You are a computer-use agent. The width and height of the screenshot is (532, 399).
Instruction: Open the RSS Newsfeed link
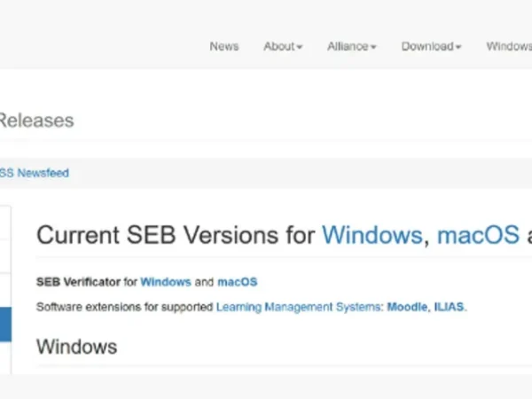[35, 173]
